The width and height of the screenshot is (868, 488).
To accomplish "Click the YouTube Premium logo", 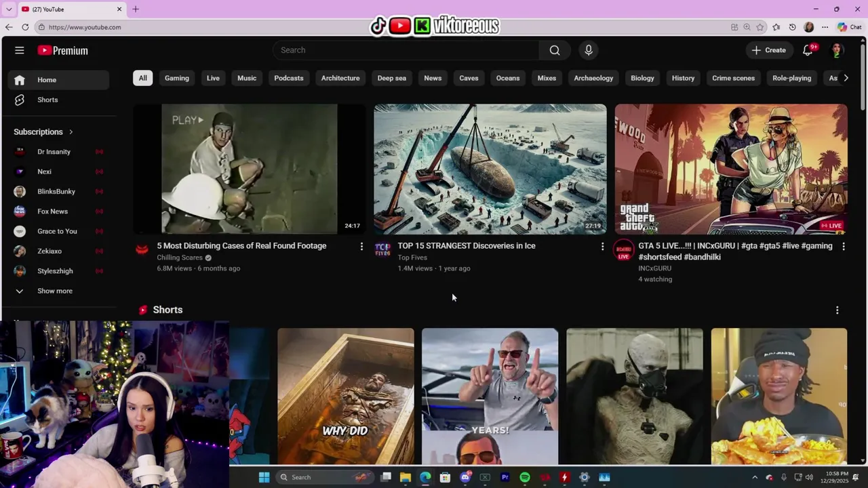I will click(x=62, y=50).
